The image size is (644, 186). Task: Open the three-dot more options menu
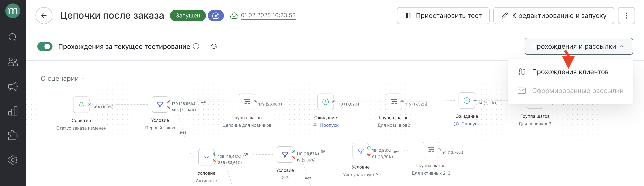(x=626, y=16)
